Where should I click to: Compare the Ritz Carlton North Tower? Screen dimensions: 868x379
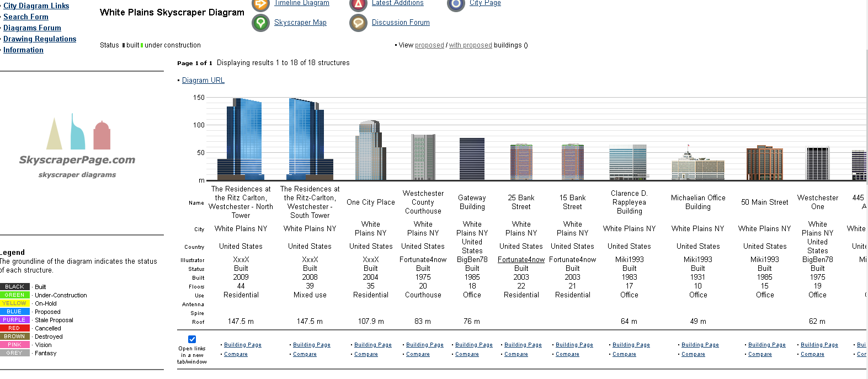(x=236, y=354)
